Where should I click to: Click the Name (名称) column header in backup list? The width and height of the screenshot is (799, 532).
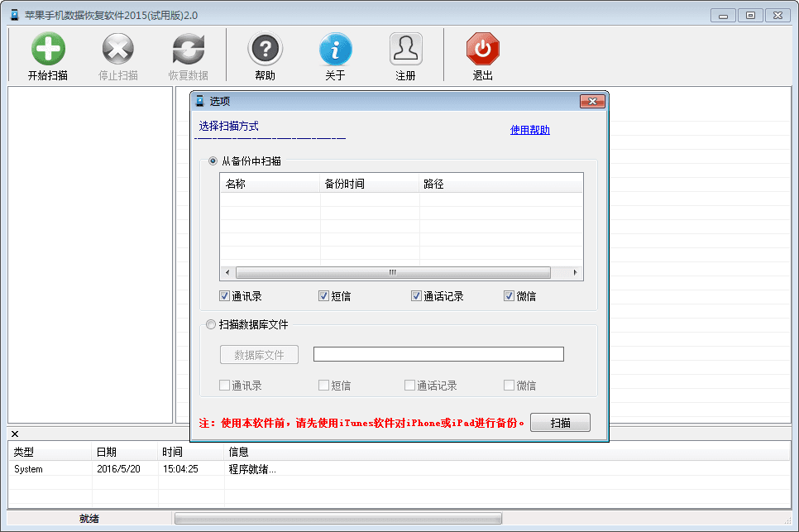tap(269, 184)
